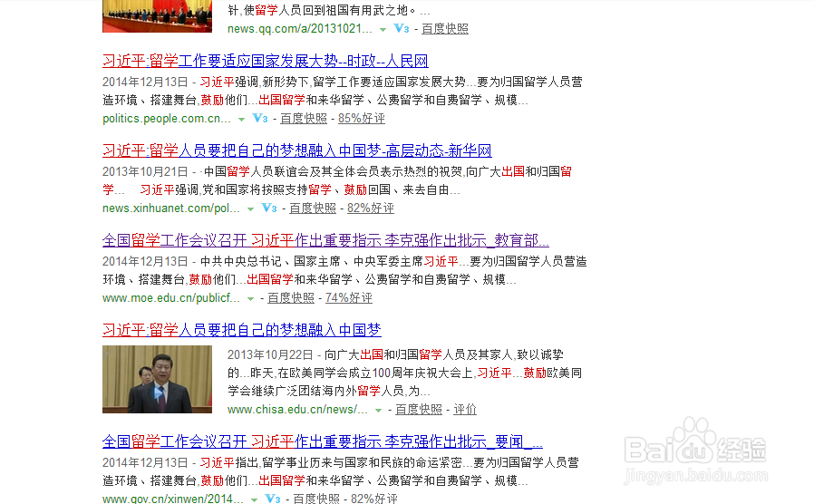814x504 pixels.
Task: Open the V3 badge beside politics.people.com.cn URL
Action: pyautogui.click(x=260, y=119)
